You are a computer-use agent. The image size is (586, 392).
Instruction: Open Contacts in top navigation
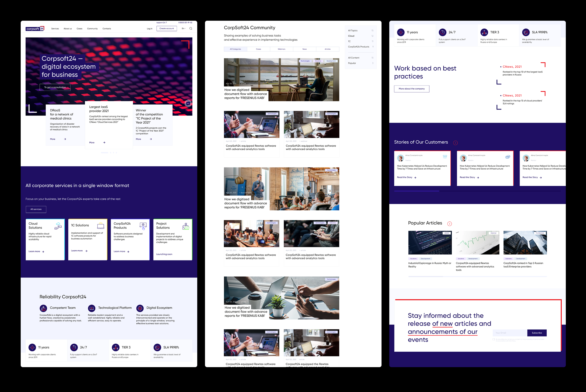(x=107, y=28)
